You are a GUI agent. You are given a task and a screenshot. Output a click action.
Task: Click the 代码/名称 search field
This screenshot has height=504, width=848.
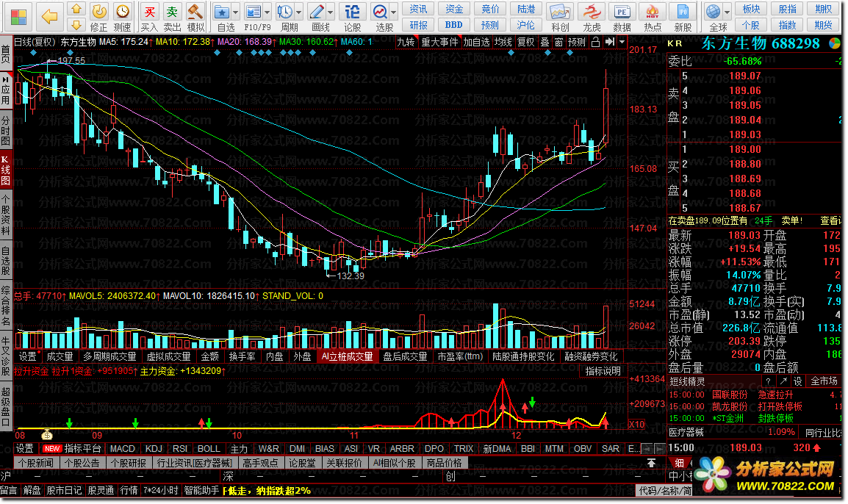pyautogui.click(x=665, y=491)
